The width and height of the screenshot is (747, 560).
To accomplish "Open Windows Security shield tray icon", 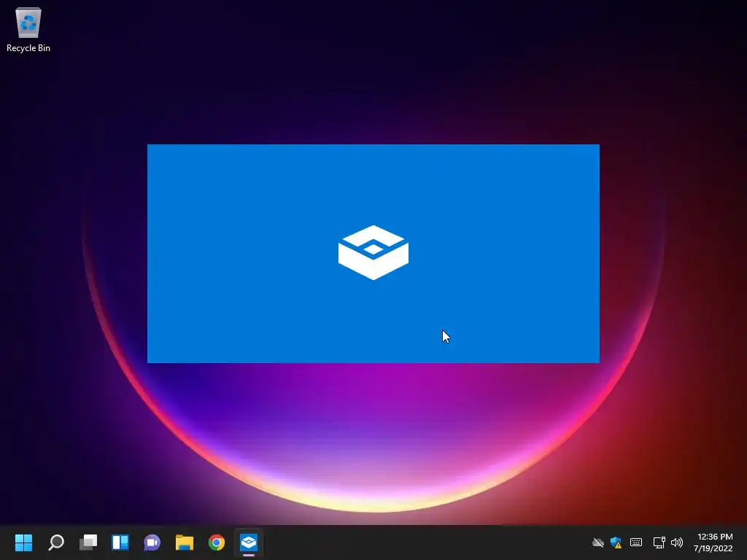I will (x=616, y=542).
